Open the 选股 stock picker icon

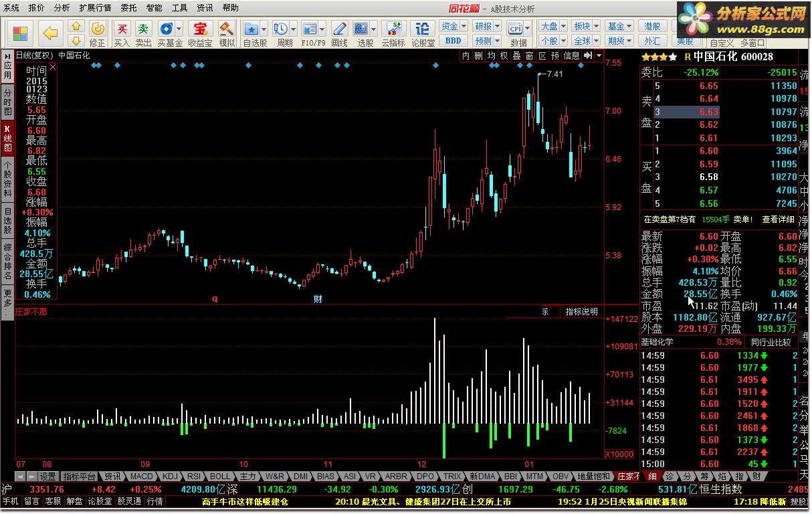361,29
